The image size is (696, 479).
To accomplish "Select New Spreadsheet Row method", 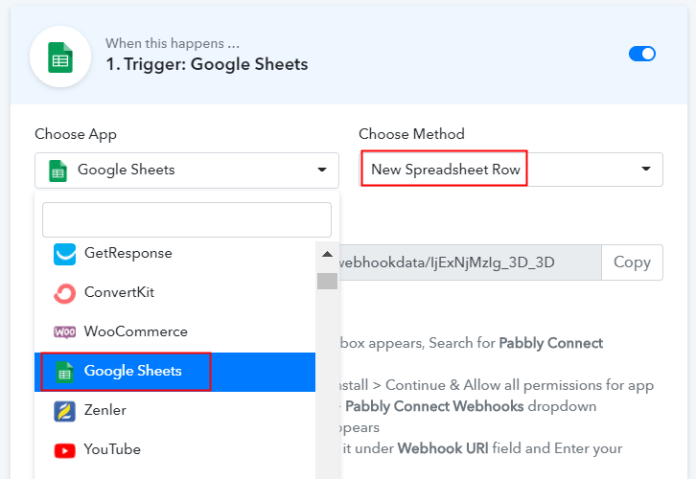I will coord(445,169).
